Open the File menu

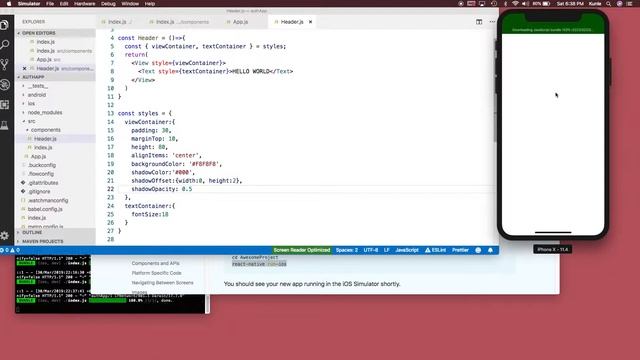pyautogui.click(x=50, y=4)
